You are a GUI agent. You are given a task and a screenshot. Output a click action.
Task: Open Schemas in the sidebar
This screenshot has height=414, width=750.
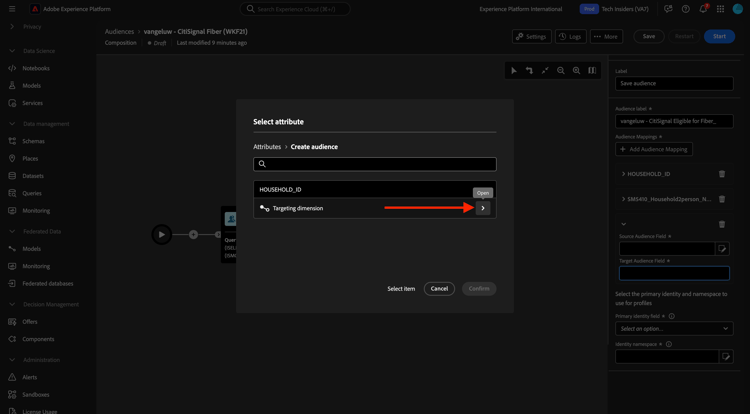(x=33, y=141)
